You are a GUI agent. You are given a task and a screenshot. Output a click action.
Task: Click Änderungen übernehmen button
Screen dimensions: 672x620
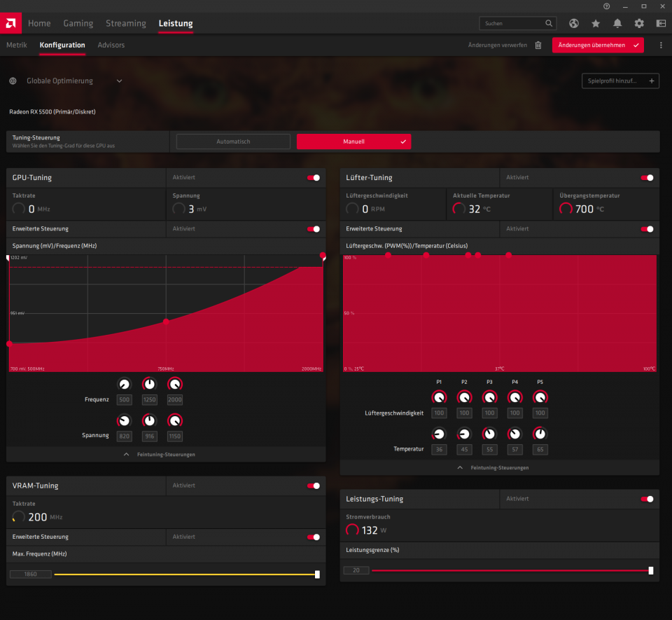(x=598, y=45)
